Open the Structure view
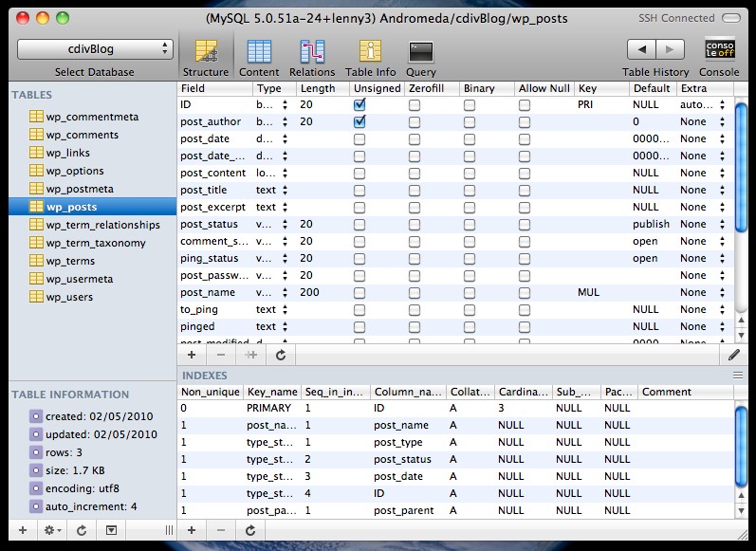The height and width of the screenshot is (551, 756). point(206,58)
